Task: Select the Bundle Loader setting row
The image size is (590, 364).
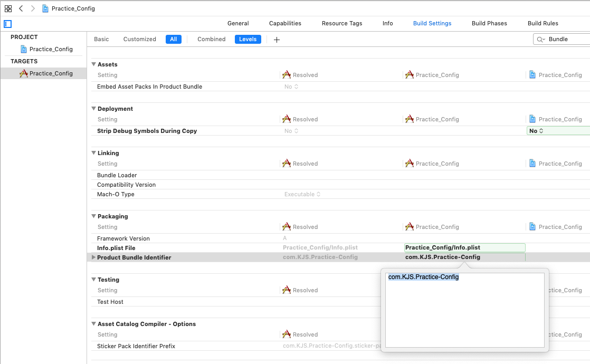Action: point(340,175)
